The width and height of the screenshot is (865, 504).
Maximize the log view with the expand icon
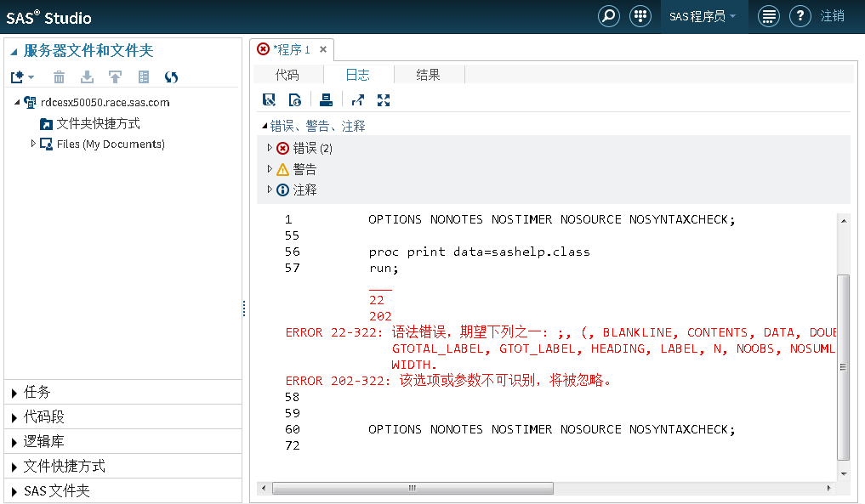384,100
